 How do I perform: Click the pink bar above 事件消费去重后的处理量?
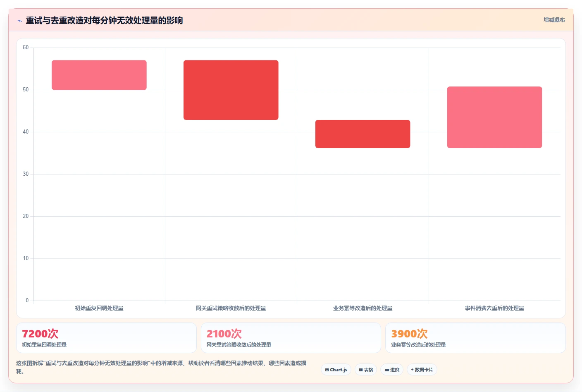[x=494, y=117]
